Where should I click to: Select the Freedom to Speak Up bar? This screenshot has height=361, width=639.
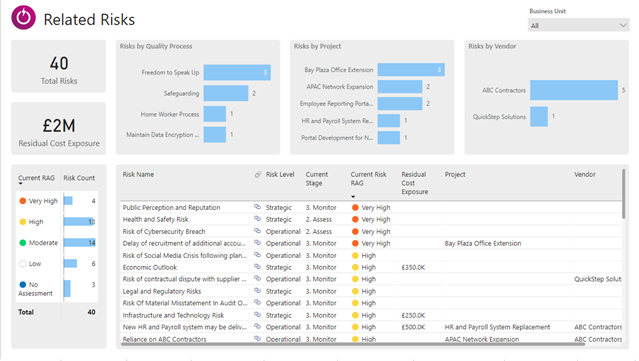coord(237,73)
